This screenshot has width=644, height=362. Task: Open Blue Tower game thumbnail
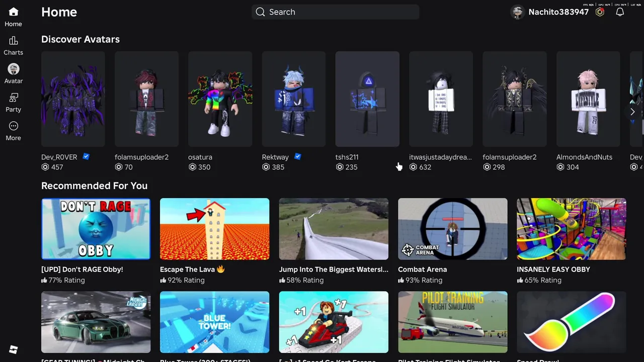click(x=215, y=322)
